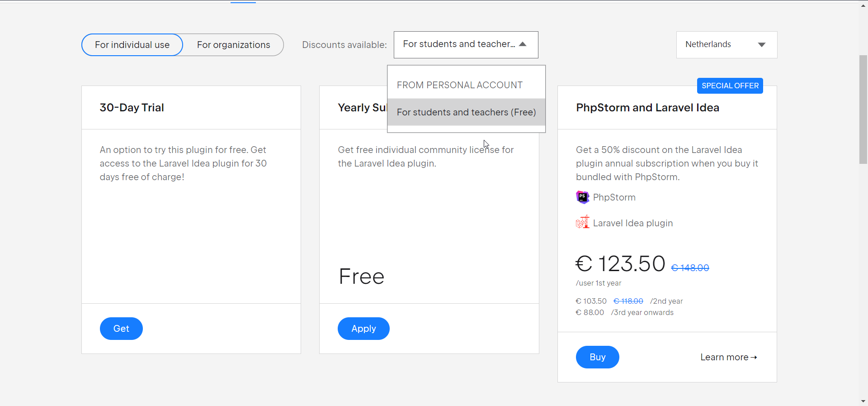Choose For students and teachers (Free)
The image size is (868, 406).
click(x=466, y=112)
